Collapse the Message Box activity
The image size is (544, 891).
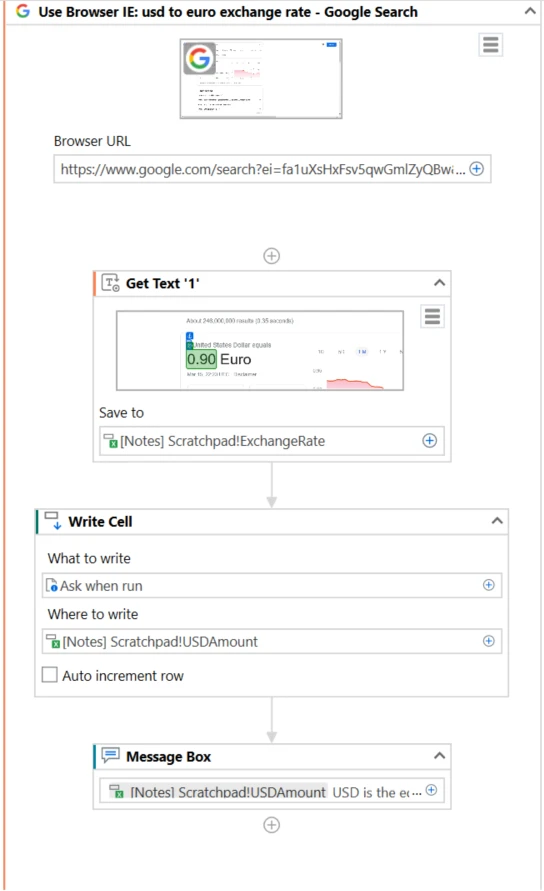439,756
